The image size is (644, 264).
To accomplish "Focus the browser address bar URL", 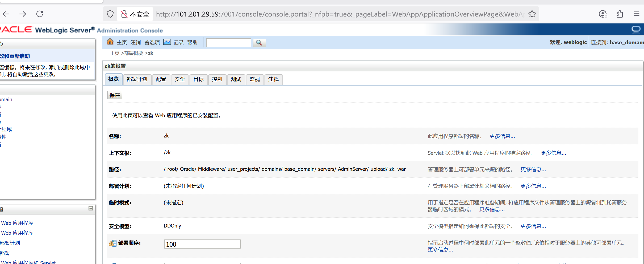I will pyautogui.click(x=340, y=14).
